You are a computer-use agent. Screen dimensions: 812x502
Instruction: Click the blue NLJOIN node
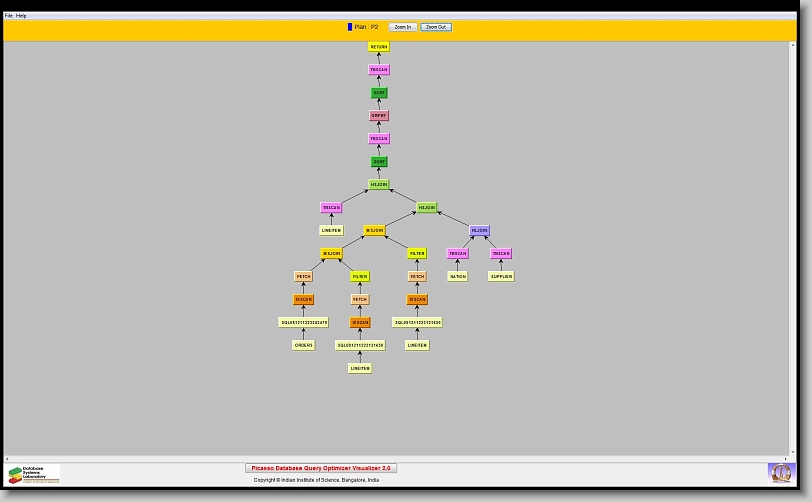(x=479, y=230)
